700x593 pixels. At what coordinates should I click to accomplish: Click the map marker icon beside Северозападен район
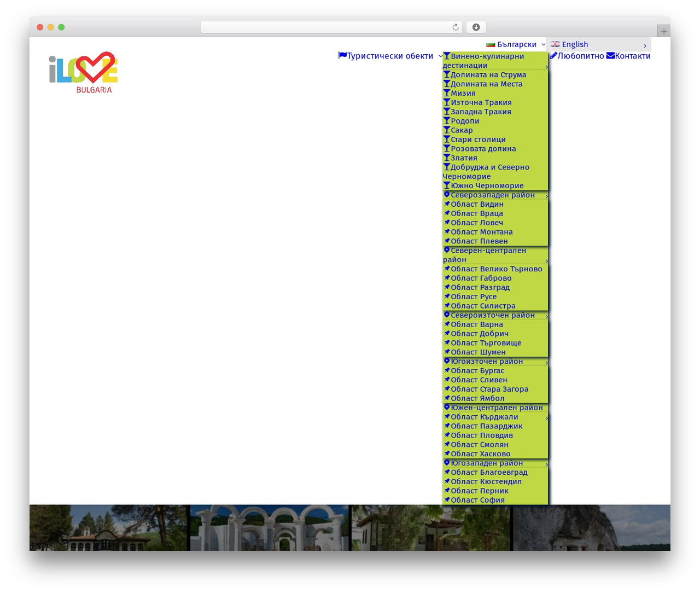click(446, 194)
